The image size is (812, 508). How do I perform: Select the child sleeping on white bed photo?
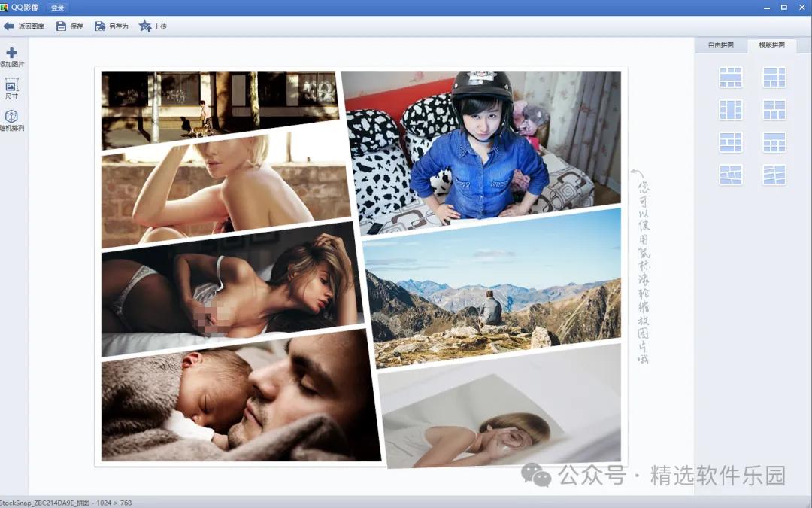coord(501,406)
